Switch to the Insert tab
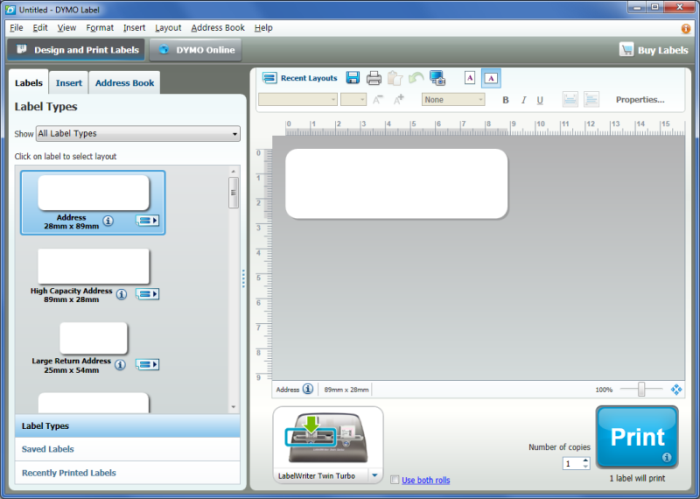This screenshot has height=499, width=700. pyautogui.click(x=69, y=83)
